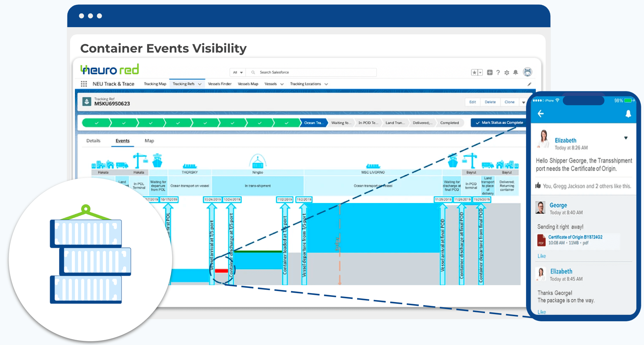Open the help question mark icon
This screenshot has width=644, height=345.
(498, 73)
